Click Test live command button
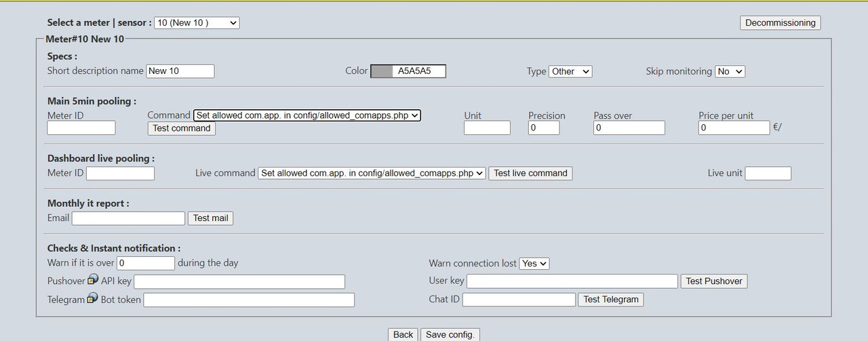Viewport: 868px width, 341px height. pos(530,173)
